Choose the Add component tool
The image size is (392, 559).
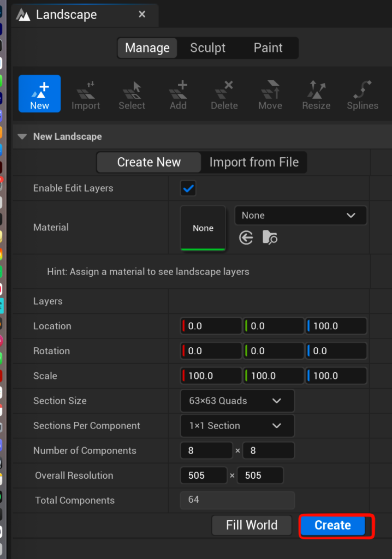pyautogui.click(x=178, y=94)
